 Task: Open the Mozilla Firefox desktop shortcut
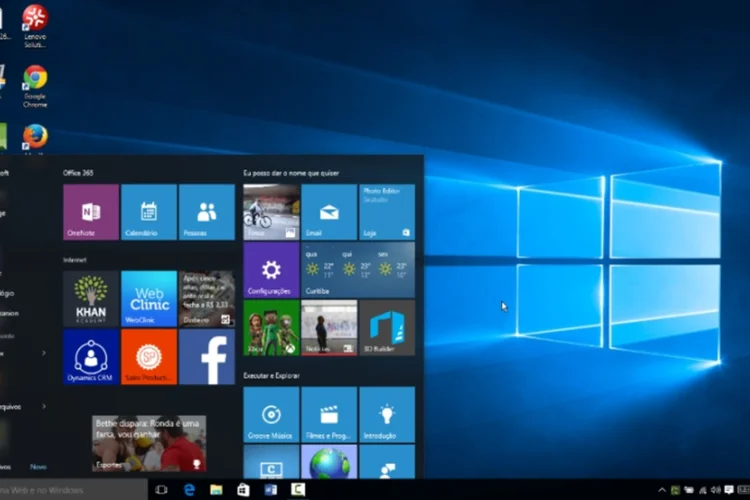(35, 139)
